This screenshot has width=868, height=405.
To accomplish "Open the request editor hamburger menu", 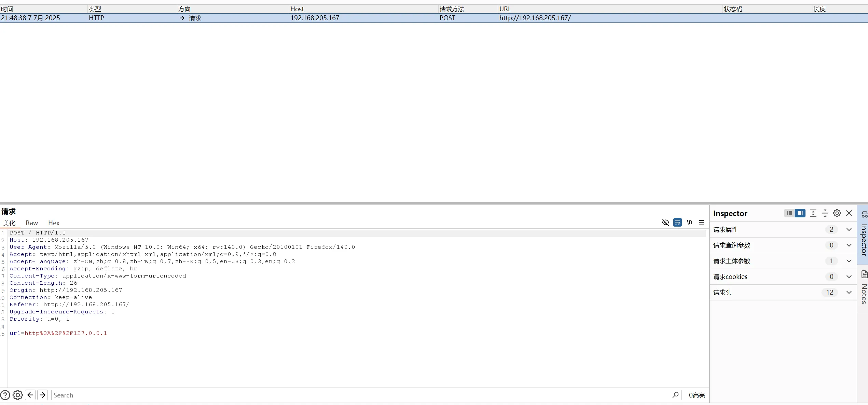I will pyautogui.click(x=701, y=222).
